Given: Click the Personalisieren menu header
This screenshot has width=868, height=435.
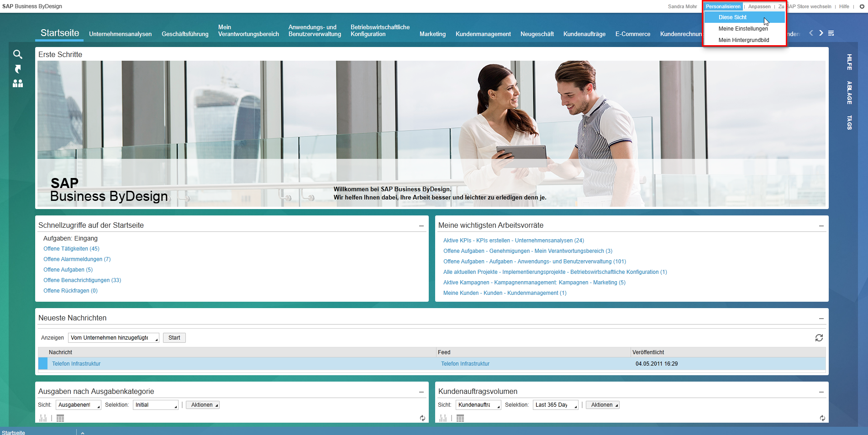Looking at the screenshot, I should point(723,6).
